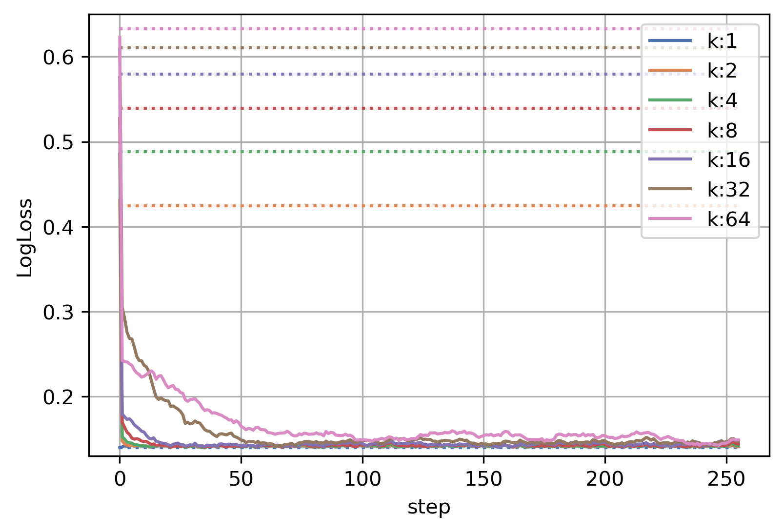Click the 0.6 y-axis tick label
Viewport: 784px width, 532px height.
point(58,58)
